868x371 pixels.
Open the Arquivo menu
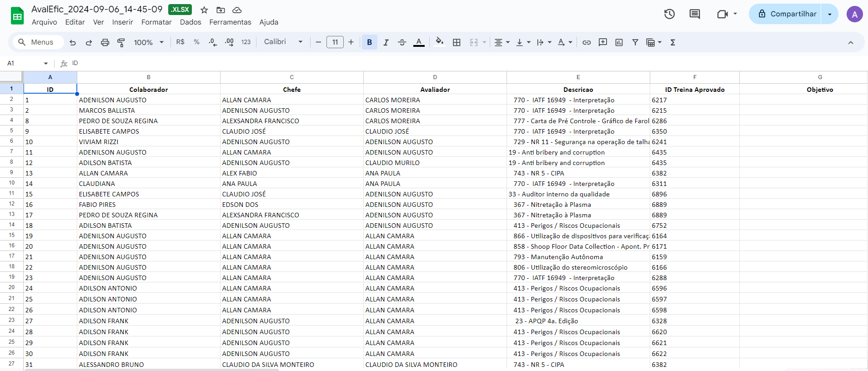click(45, 22)
